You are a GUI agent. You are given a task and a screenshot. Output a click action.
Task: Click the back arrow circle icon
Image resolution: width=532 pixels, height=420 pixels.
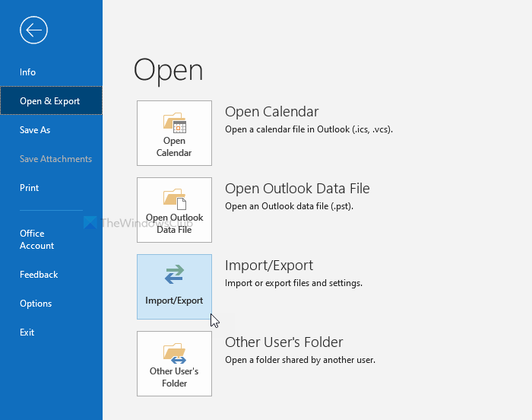(x=33, y=30)
